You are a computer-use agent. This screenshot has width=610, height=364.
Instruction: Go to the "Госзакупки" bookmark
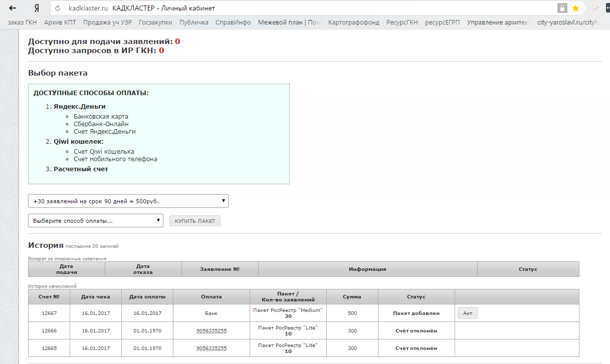pos(155,22)
